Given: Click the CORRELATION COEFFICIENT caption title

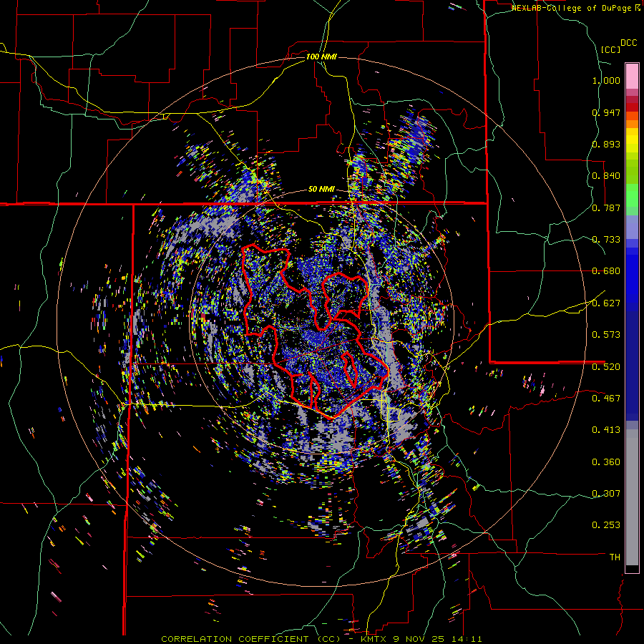Looking at the screenshot, I should pos(235,639).
